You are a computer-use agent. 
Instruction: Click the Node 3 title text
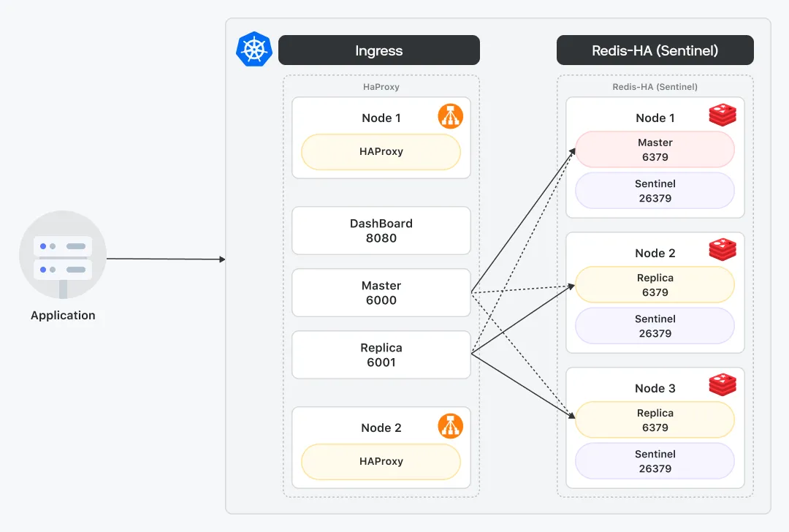tap(655, 388)
